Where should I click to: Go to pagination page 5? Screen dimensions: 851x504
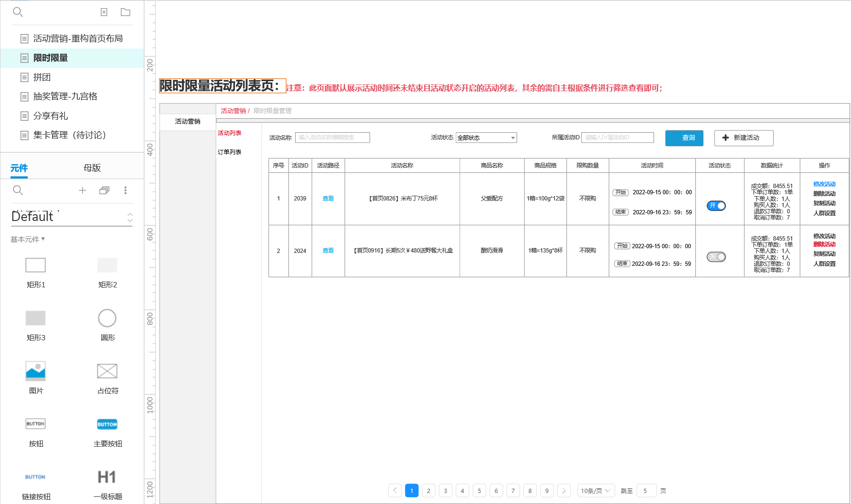coord(479,491)
